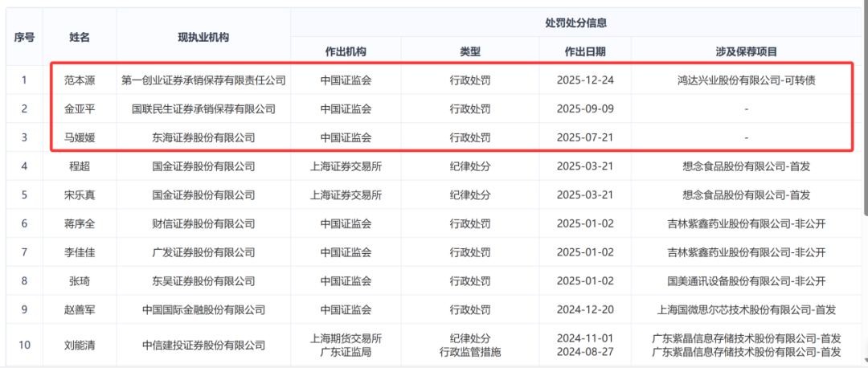Screen dimensions: 868x368
Task: Click the 序号 column header
Action: pos(24,38)
